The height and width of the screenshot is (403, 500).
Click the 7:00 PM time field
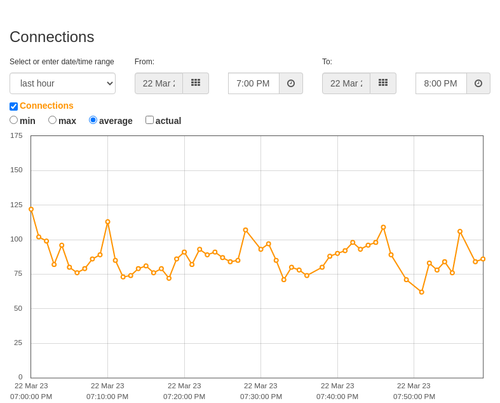254,83
